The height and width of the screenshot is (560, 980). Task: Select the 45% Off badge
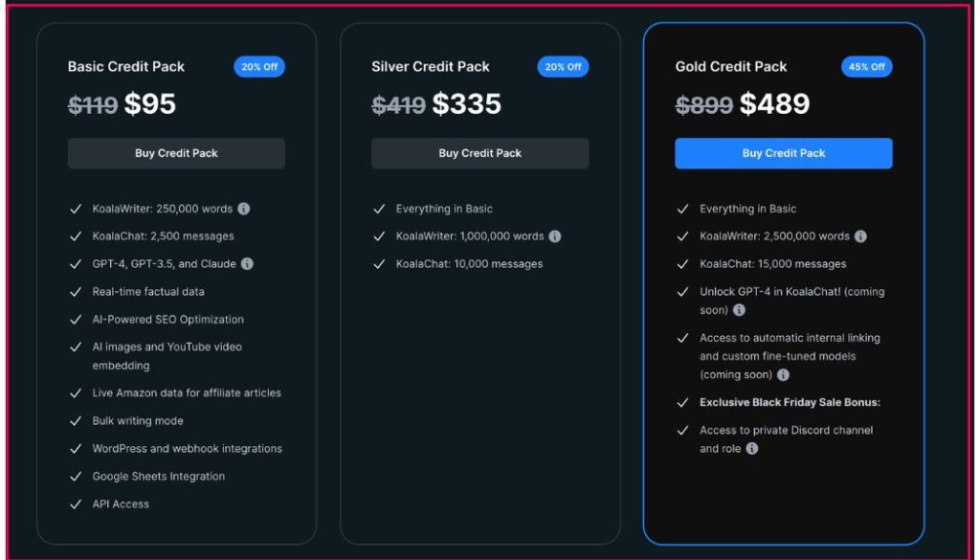866,67
